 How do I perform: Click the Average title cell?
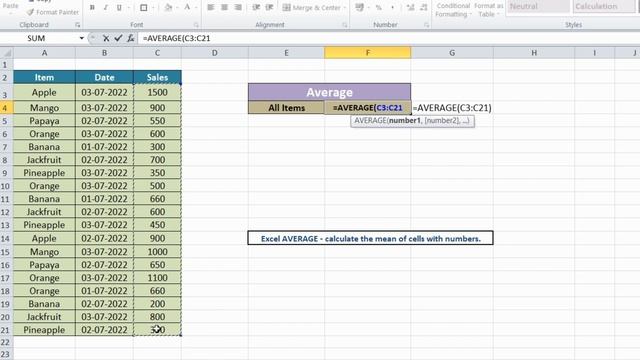pyautogui.click(x=329, y=92)
